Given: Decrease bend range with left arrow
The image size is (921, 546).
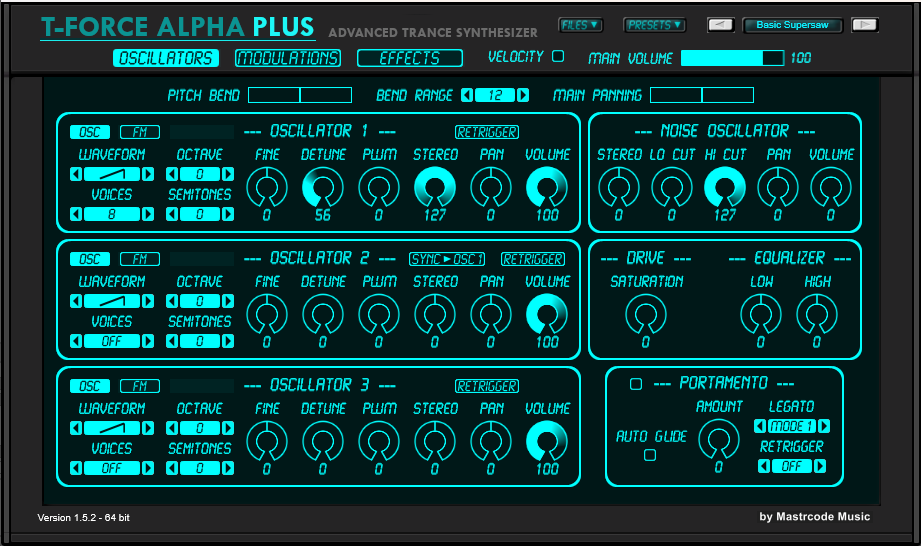Looking at the screenshot, I should 467,95.
